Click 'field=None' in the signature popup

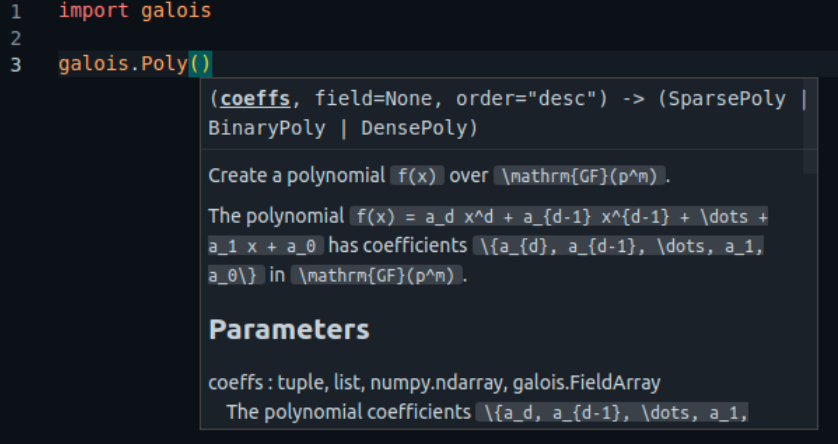[373, 99]
